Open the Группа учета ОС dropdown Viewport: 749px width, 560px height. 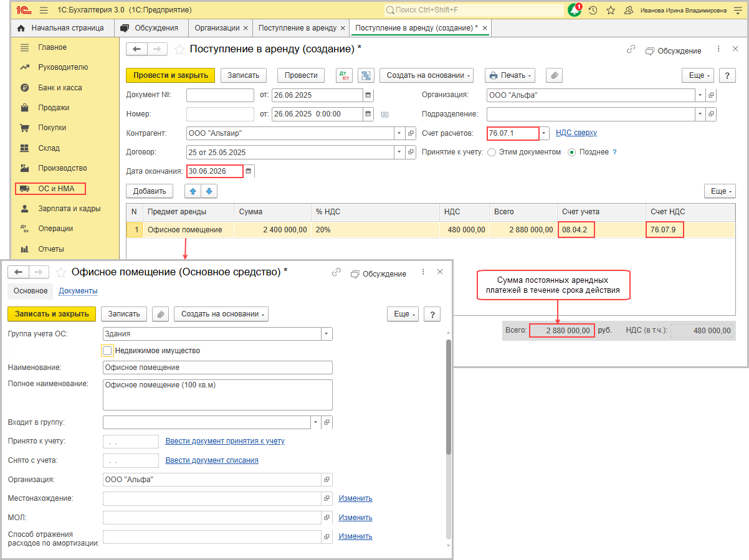tap(327, 334)
